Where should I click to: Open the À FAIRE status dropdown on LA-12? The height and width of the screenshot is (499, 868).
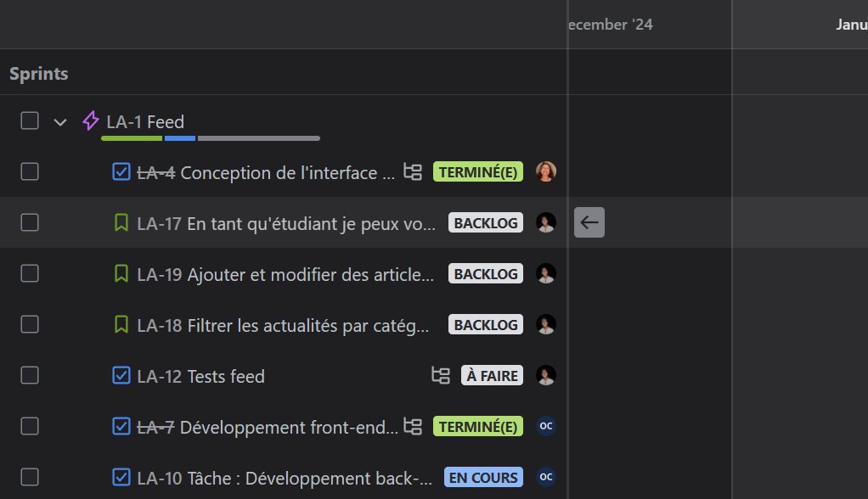coord(493,375)
